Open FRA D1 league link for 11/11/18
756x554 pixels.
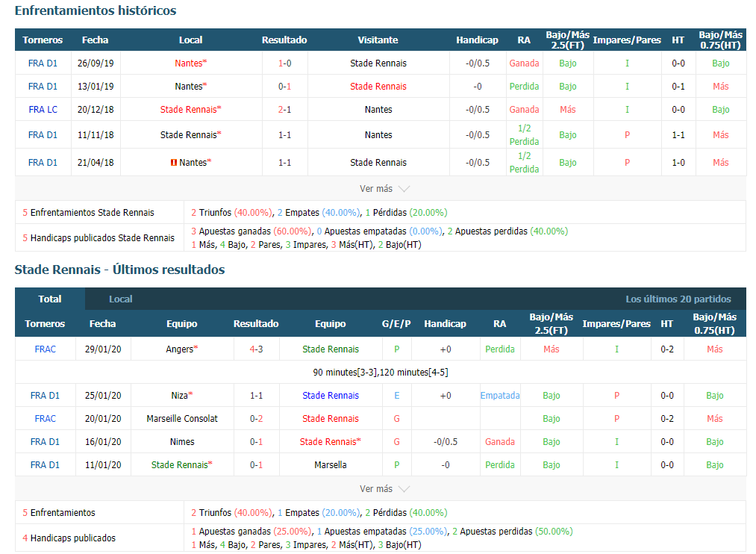pos(43,135)
